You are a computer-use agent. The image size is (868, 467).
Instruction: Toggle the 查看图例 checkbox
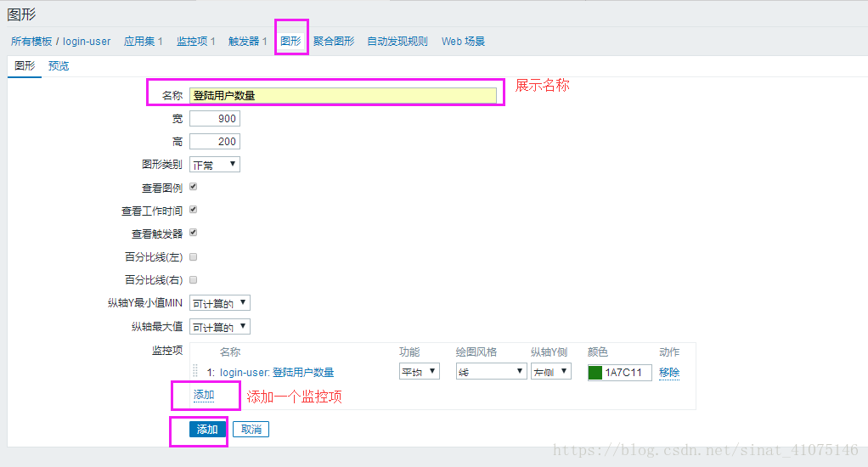(193, 187)
